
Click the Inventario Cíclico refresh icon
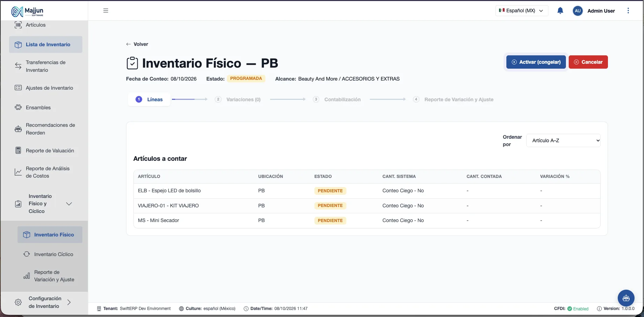[27, 254]
